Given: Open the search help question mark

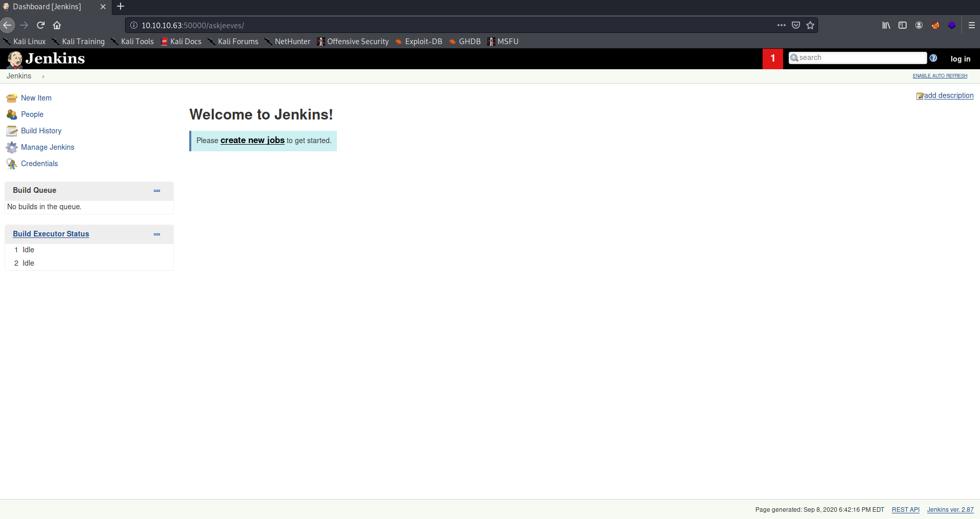Looking at the screenshot, I should pos(933,58).
